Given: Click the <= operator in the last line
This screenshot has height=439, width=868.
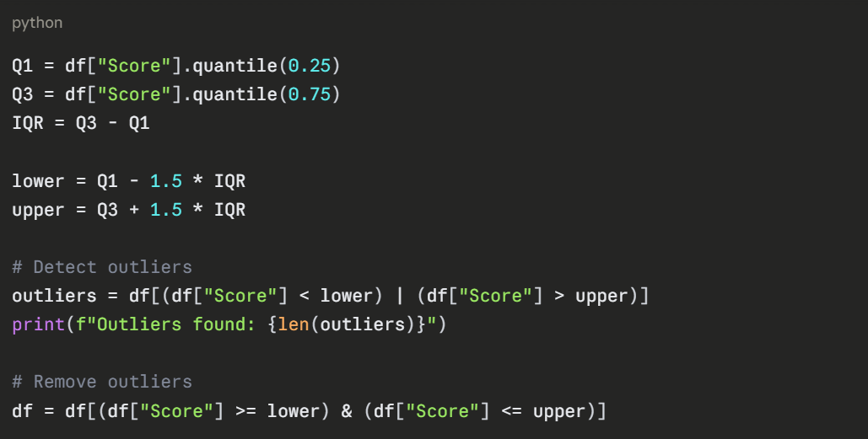Looking at the screenshot, I should click(511, 411).
